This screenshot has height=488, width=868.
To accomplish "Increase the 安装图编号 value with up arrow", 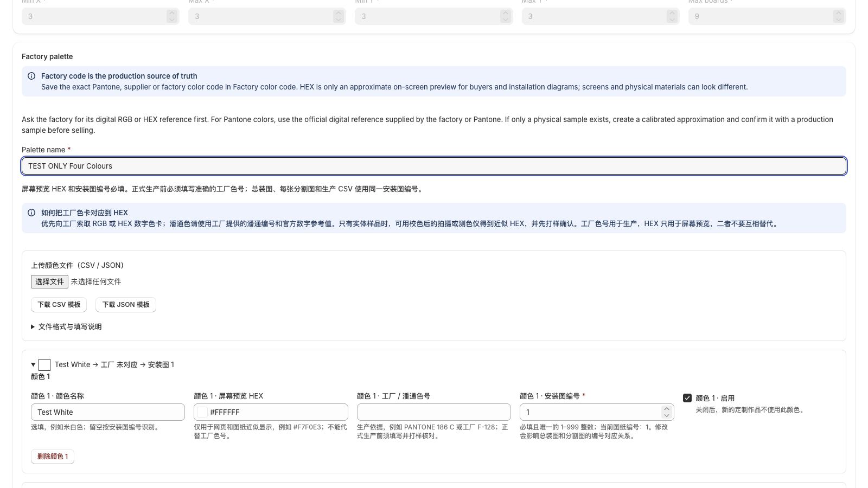I will (667, 409).
